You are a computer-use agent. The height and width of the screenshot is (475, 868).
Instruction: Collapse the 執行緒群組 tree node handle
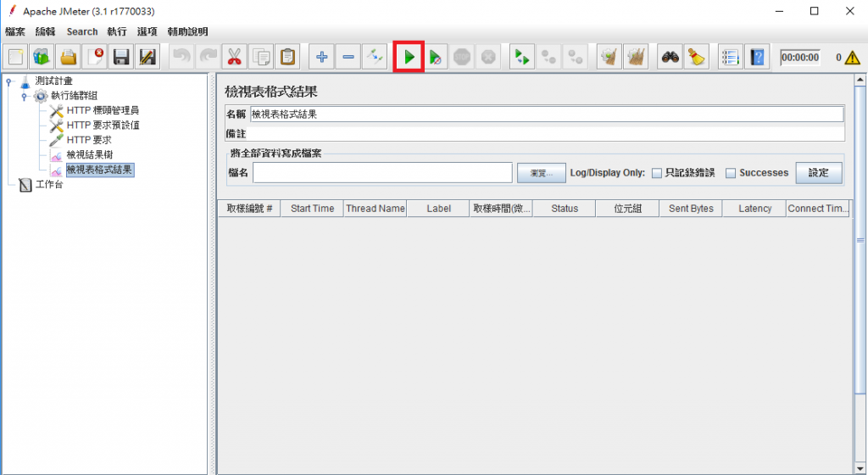pyautogui.click(x=24, y=97)
